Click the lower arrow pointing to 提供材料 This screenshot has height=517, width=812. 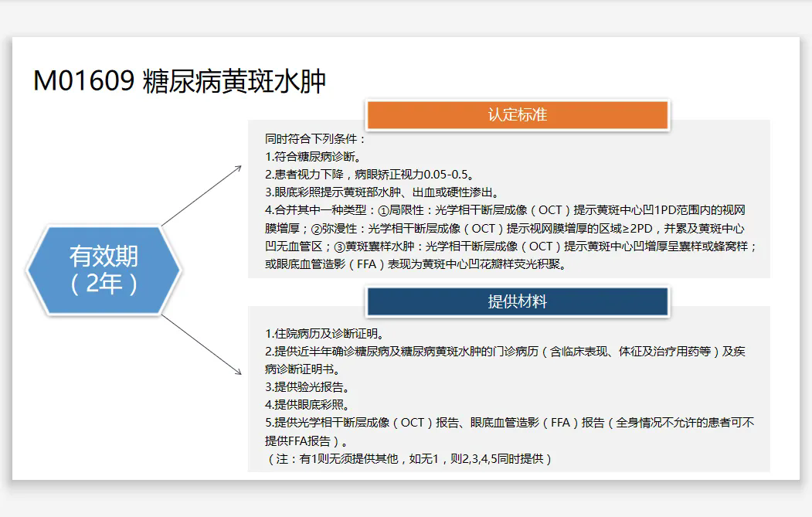[x=202, y=345]
